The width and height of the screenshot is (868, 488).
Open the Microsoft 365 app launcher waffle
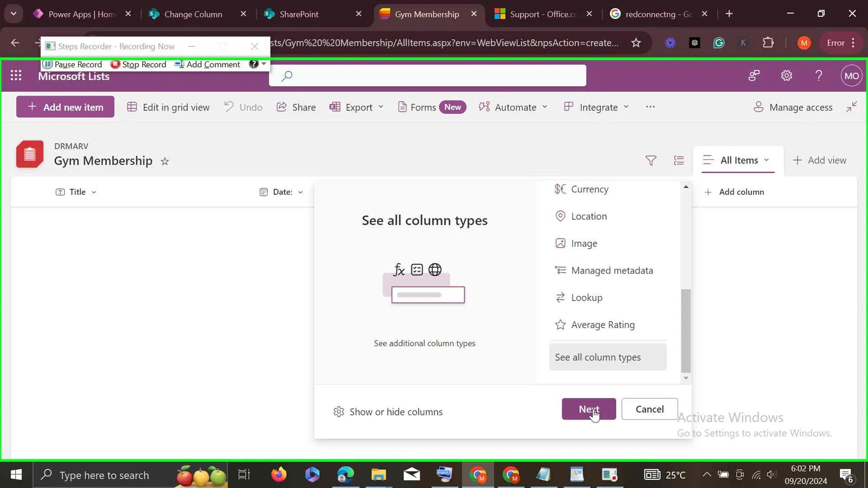[16, 75]
